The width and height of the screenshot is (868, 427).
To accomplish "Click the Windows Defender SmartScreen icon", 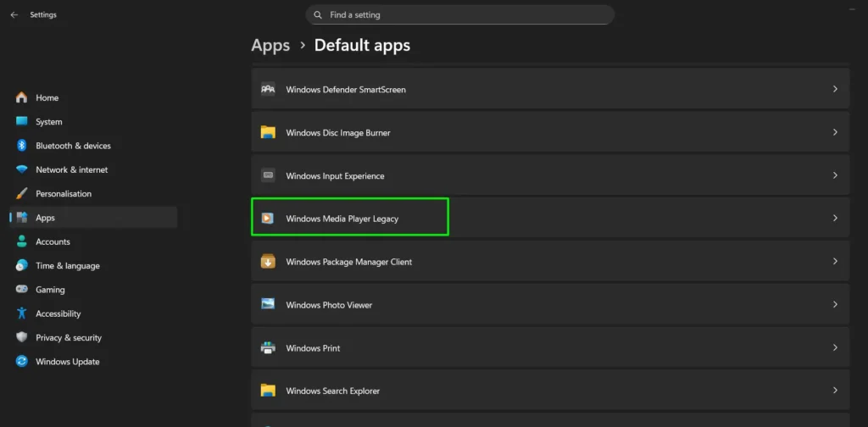I will coord(268,89).
